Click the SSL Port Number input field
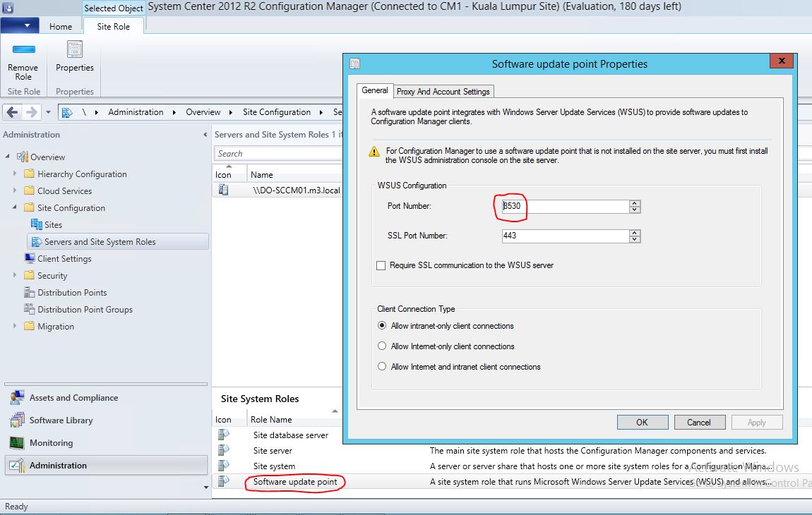This screenshot has height=515, width=812. click(x=565, y=236)
